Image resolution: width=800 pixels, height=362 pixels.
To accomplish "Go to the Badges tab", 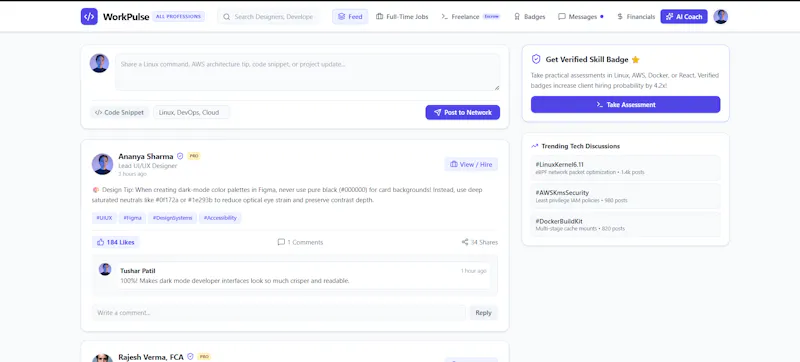I will pyautogui.click(x=529, y=17).
